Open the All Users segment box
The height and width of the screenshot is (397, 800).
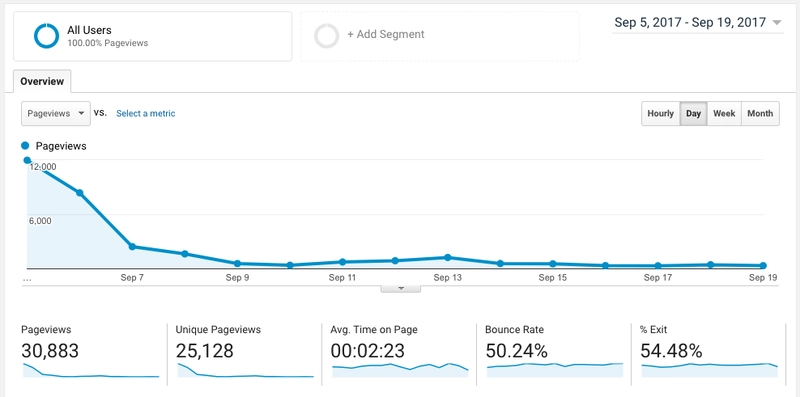coord(153,36)
